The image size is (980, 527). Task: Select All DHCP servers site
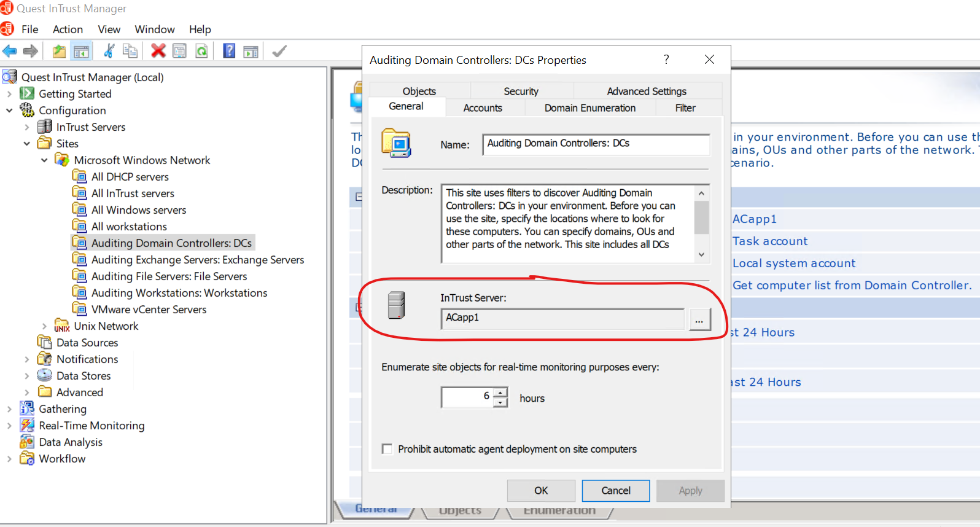click(130, 177)
